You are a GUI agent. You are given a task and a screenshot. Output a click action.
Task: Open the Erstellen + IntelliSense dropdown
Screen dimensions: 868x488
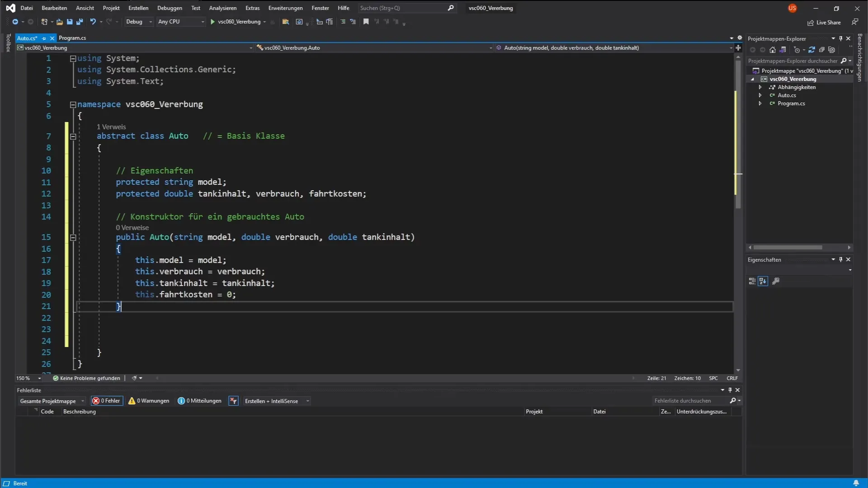point(276,401)
